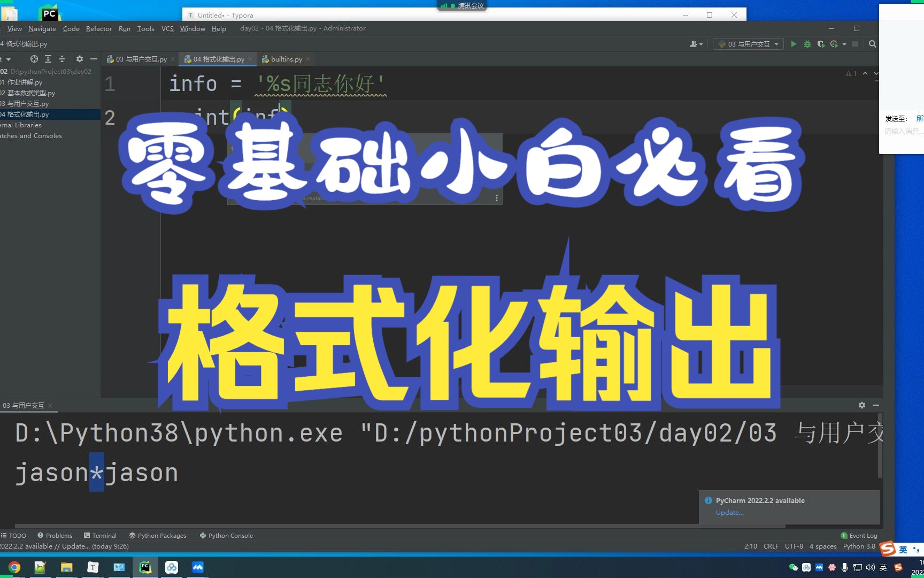The image size is (924, 578).
Task: Jump to previous highlighted problem arrow
Action: [865, 73]
